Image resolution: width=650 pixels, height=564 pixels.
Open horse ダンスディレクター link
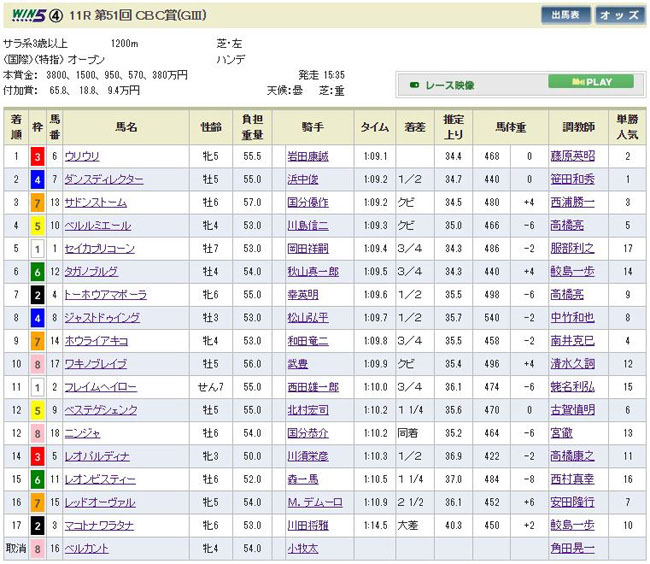[104, 179]
